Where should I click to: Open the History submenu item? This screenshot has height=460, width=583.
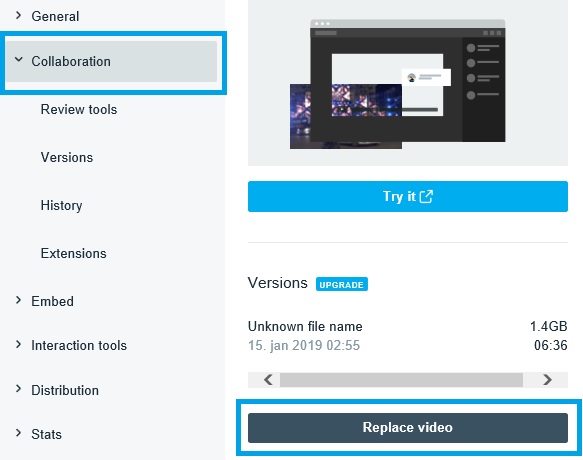tap(61, 205)
